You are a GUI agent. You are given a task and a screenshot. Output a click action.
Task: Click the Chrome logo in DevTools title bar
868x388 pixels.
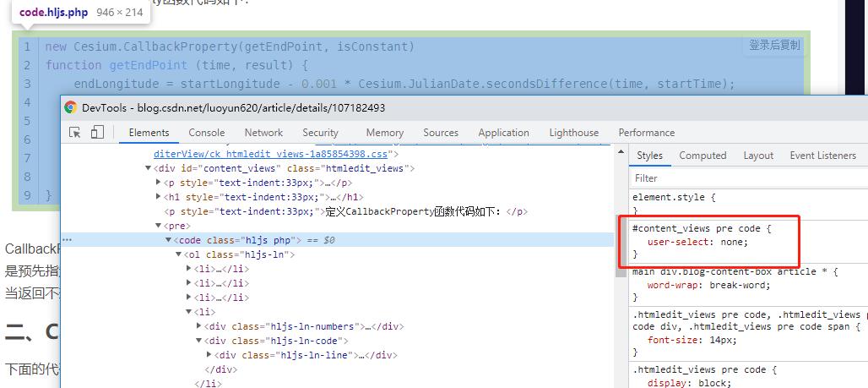pos(70,107)
